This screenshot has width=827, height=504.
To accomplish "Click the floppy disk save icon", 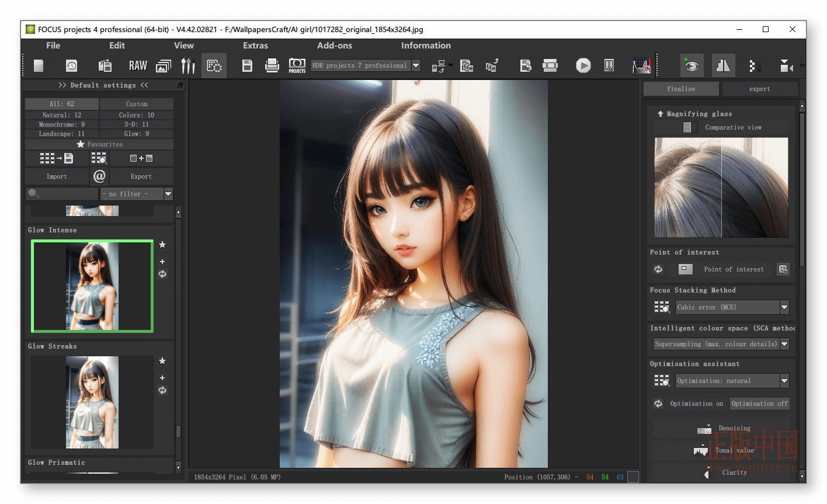I will click(x=247, y=65).
